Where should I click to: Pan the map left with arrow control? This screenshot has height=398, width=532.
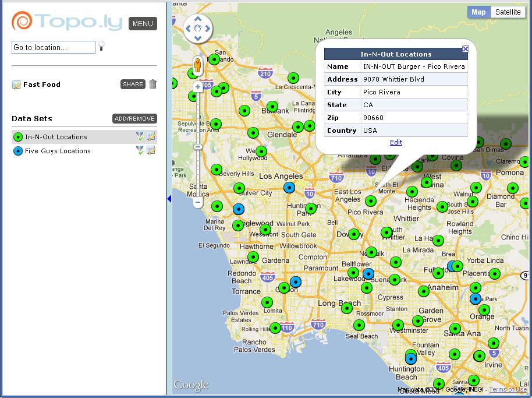[188, 29]
